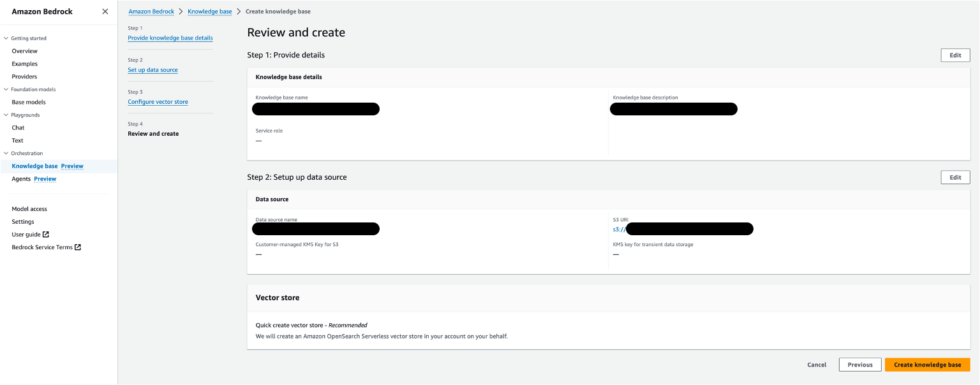The image size is (980, 385).
Task: Collapse the Foundation models section
Action: [6, 89]
